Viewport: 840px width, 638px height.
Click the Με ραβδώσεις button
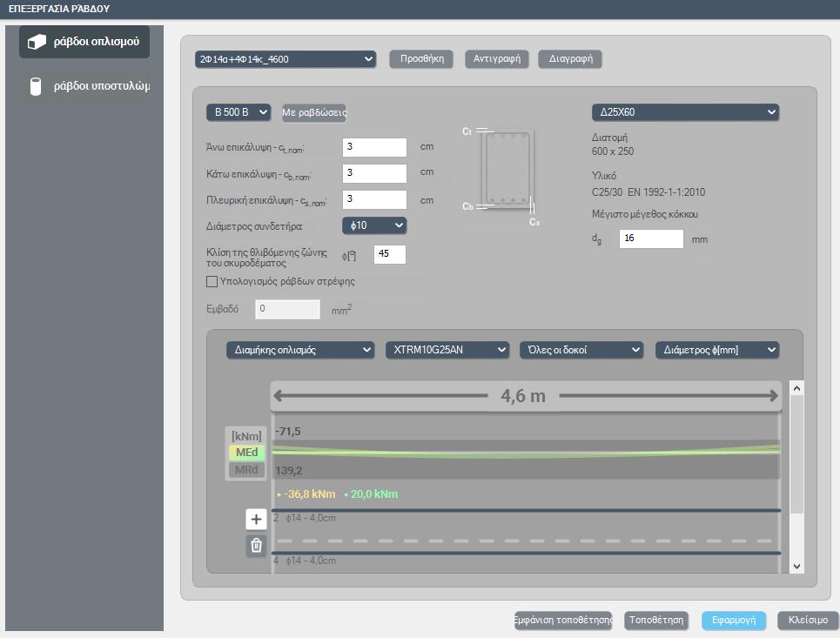click(x=314, y=112)
